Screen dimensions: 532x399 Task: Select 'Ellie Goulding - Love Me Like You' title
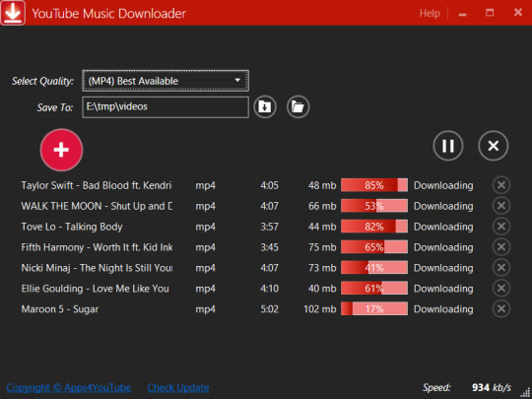pyautogui.click(x=95, y=289)
